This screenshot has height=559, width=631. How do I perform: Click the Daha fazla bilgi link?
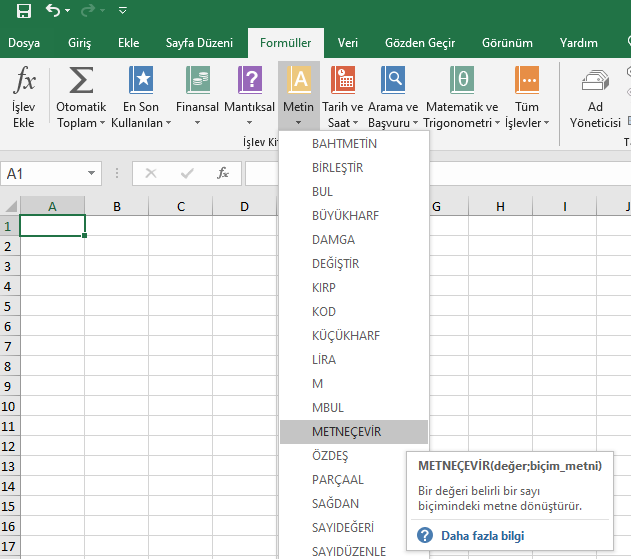click(x=482, y=536)
